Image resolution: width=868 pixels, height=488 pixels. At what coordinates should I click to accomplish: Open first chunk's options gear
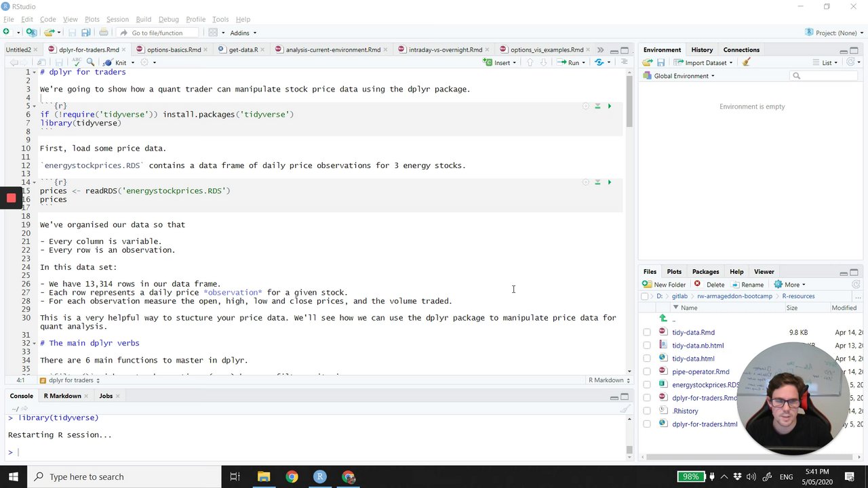coord(586,106)
